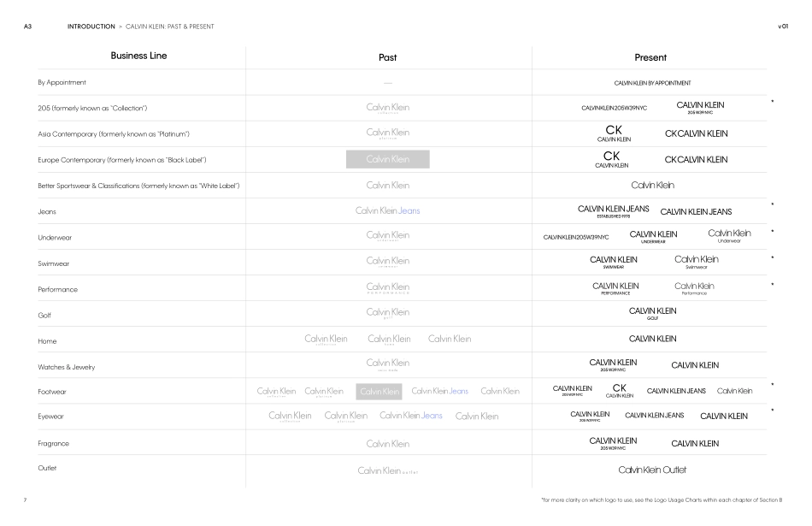Select the CALVIN KLEIN GOLF logo
Viewport: 812px width, 526px height.
click(652, 313)
